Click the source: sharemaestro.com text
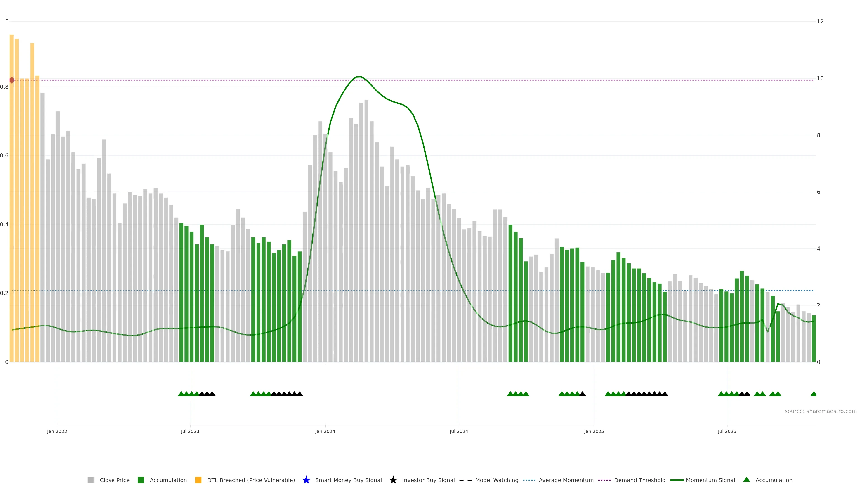The image size is (868, 488). pyautogui.click(x=821, y=411)
